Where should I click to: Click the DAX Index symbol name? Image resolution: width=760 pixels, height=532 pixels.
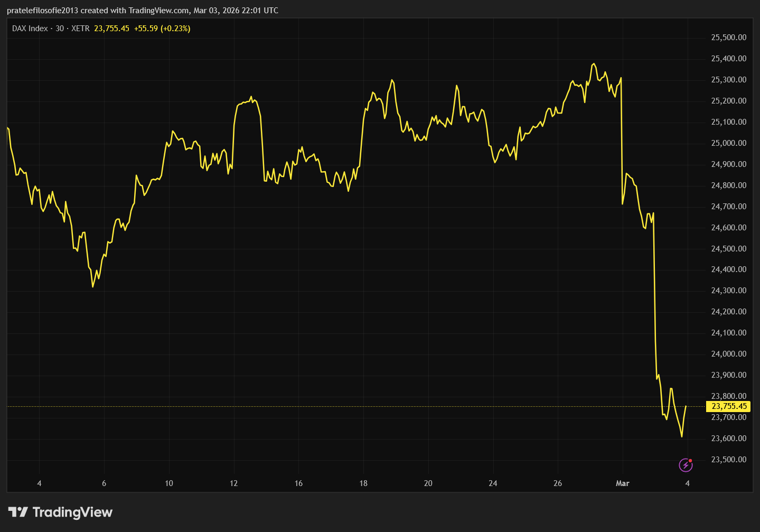30,29
